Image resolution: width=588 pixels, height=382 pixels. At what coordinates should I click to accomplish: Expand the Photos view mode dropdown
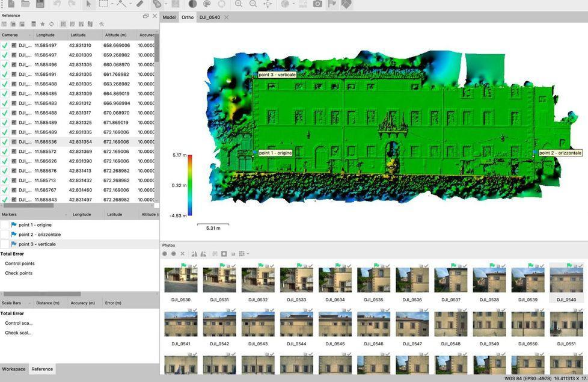248,254
